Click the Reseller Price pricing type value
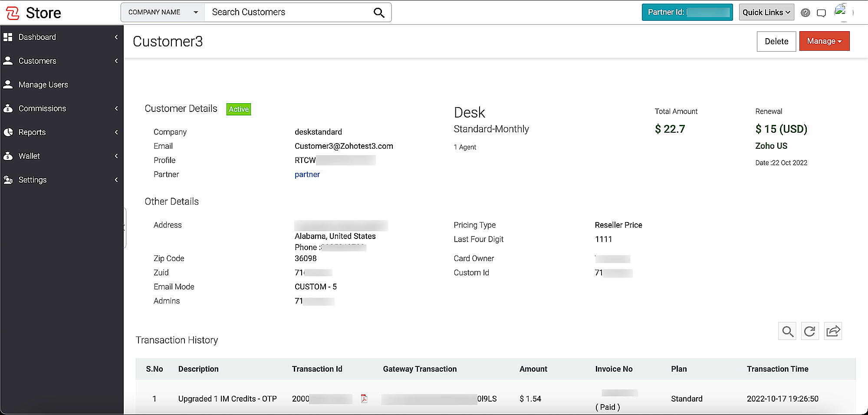Screen dimensions: 868x415 (x=618, y=225)
